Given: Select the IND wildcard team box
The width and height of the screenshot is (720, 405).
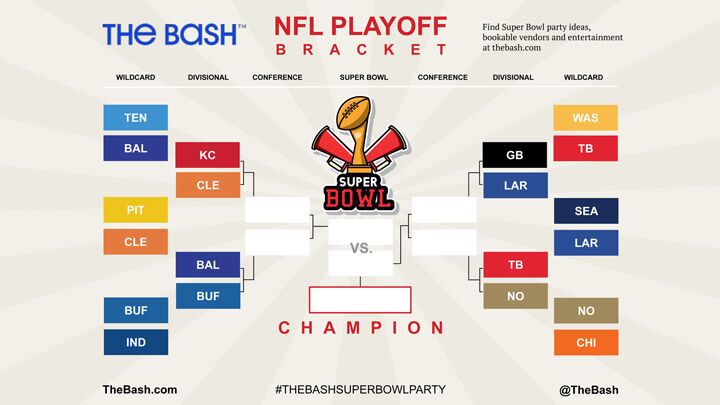Looking at the screenshot, I should [x=136, y=342].
